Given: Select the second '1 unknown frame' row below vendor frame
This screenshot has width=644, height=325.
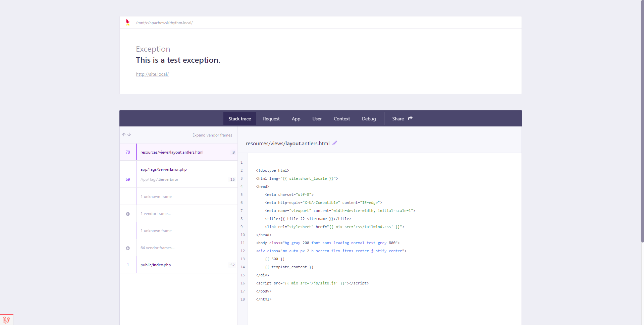Looking at the screenshot, I should [x=178, y=231].
